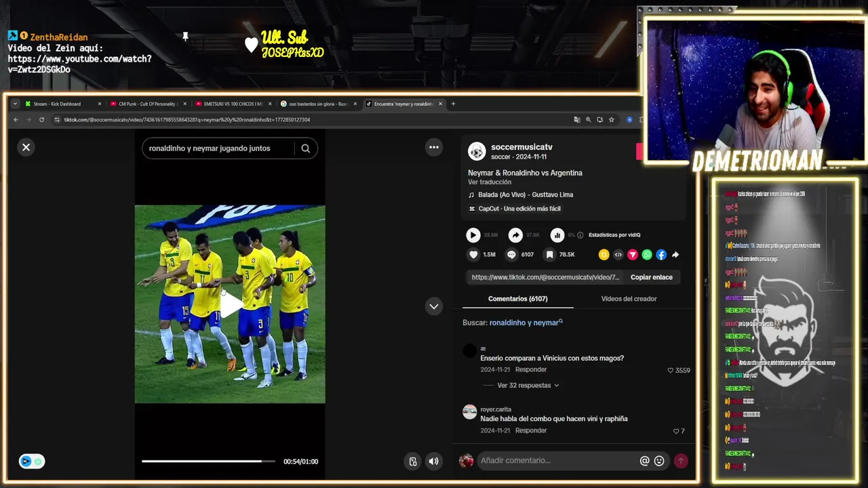This screenshot has height=488, width=868.
Task: Open the three-dots more options menu
Action: pos(434,147)
